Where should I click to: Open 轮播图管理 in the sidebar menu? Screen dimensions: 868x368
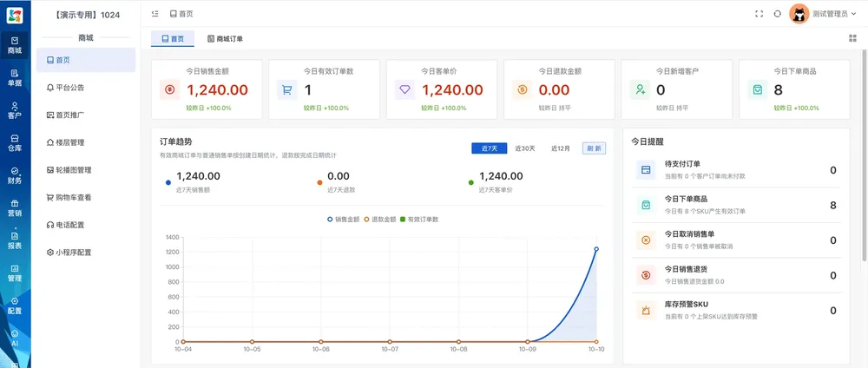[x=86, y=170]
